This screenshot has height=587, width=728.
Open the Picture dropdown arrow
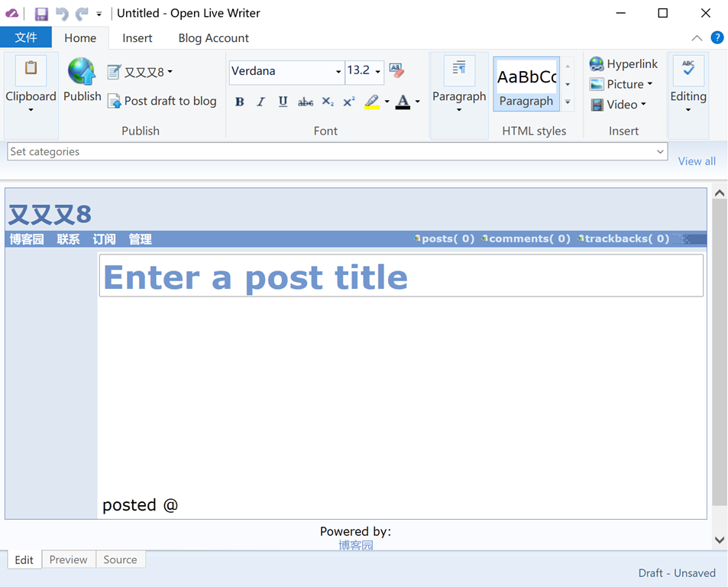(x=650, y=83)
